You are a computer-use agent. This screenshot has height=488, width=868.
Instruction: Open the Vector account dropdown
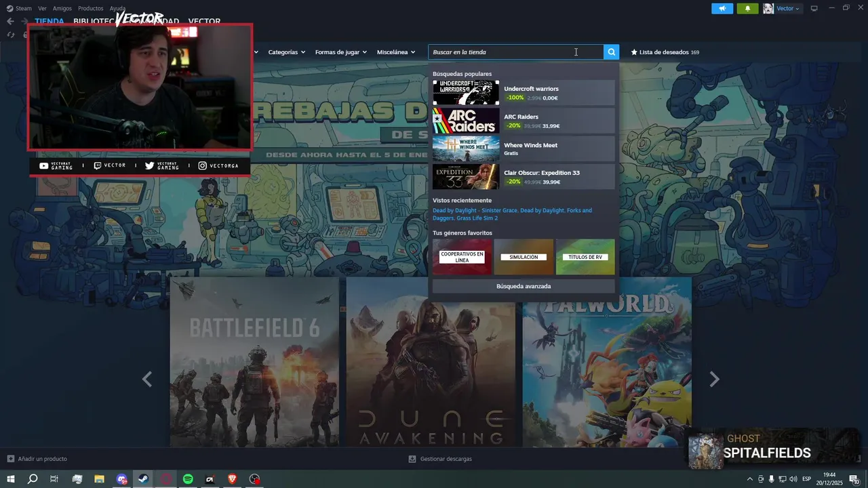pos(788,8)
